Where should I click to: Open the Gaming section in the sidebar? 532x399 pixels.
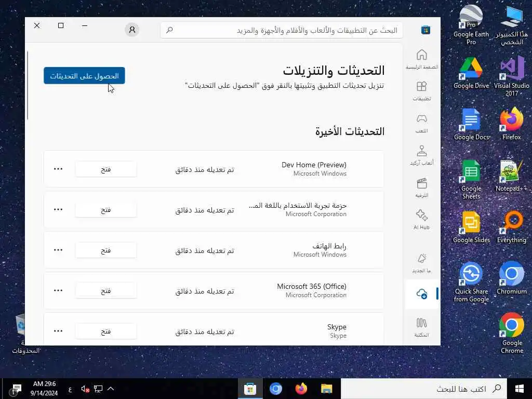pyautogui.click(x=421, y=123)
